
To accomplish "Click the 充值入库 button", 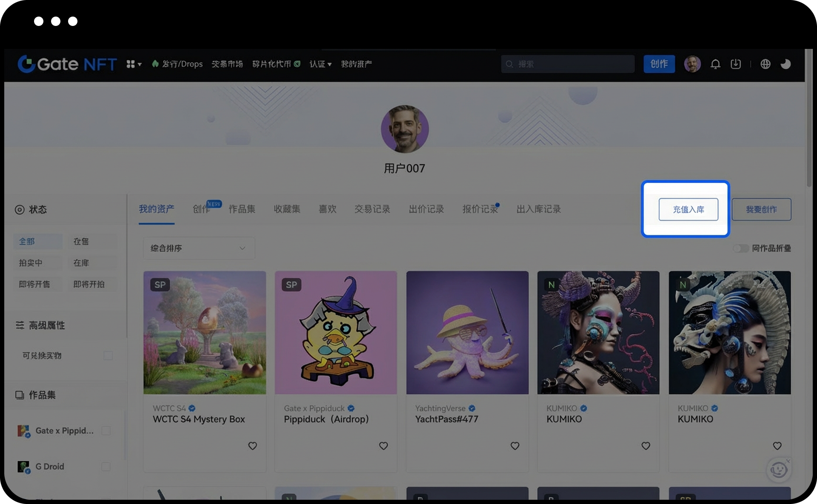I will click(688, 209).
